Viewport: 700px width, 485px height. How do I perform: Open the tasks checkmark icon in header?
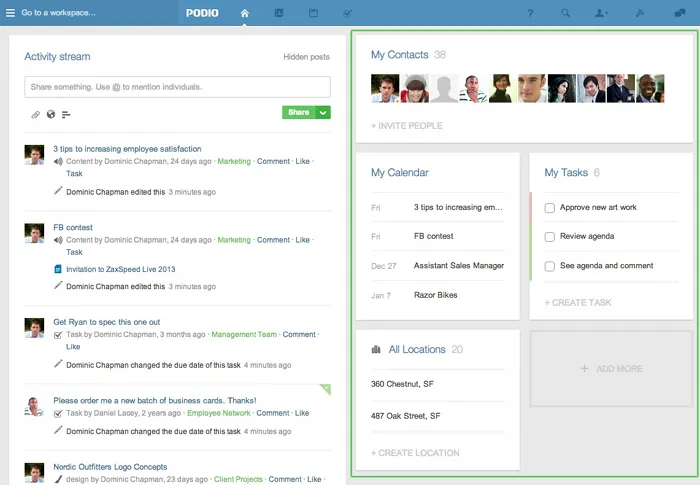[x=348, y=13]
